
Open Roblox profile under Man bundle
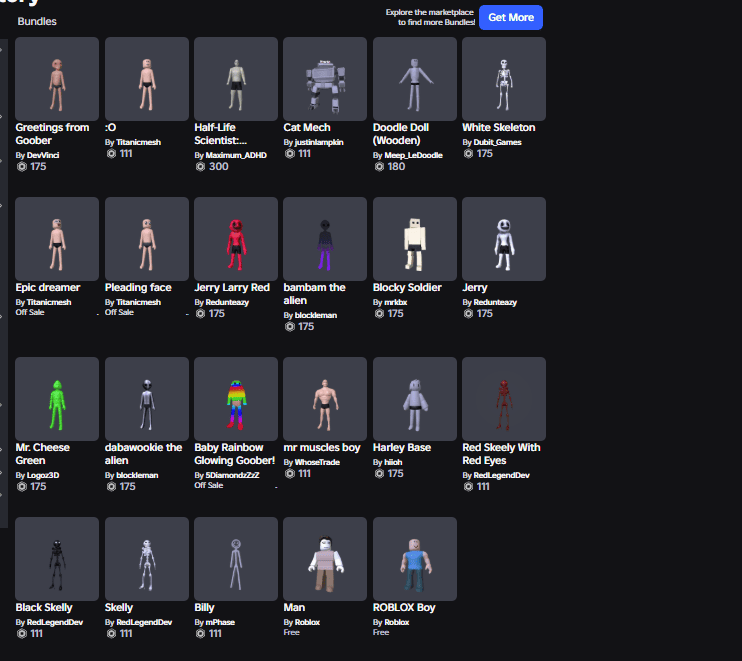[307, 622]
